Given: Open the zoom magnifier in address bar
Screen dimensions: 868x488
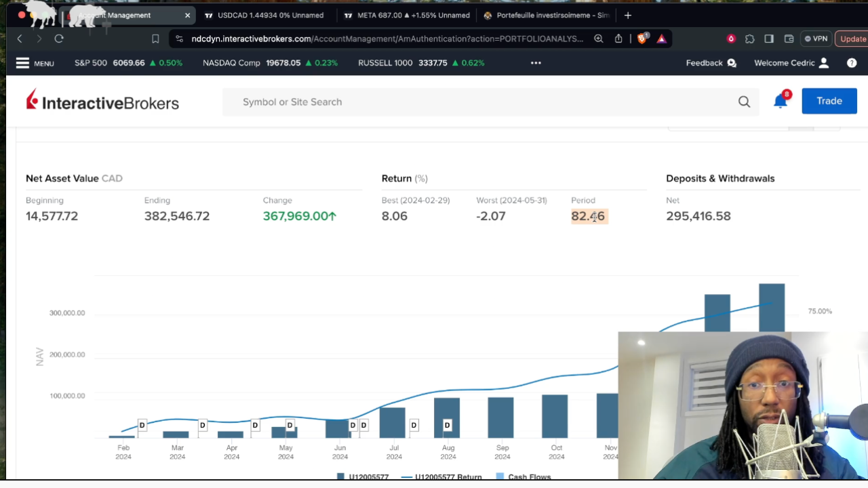Looking at the screenshot, I should 599,39.
